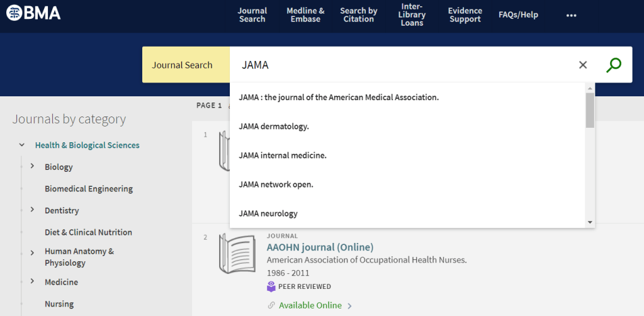Go to Inter-Library Loans
644x316 pixels.
412,15
